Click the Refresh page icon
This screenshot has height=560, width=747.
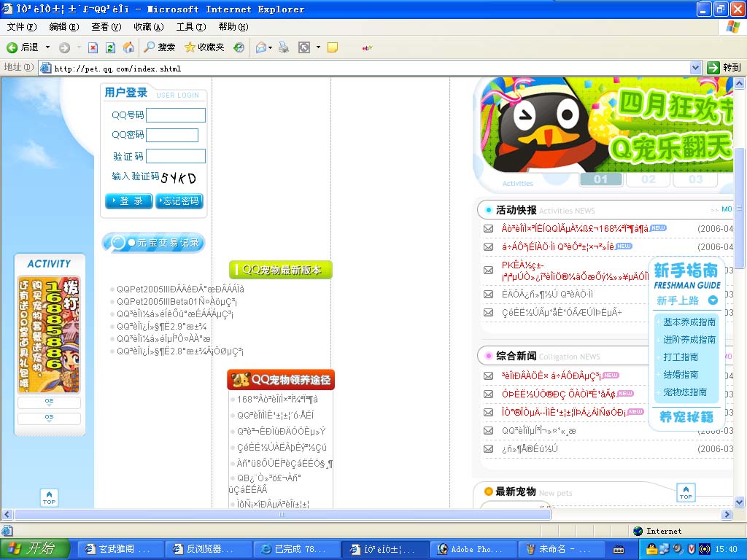pos(110,47)
